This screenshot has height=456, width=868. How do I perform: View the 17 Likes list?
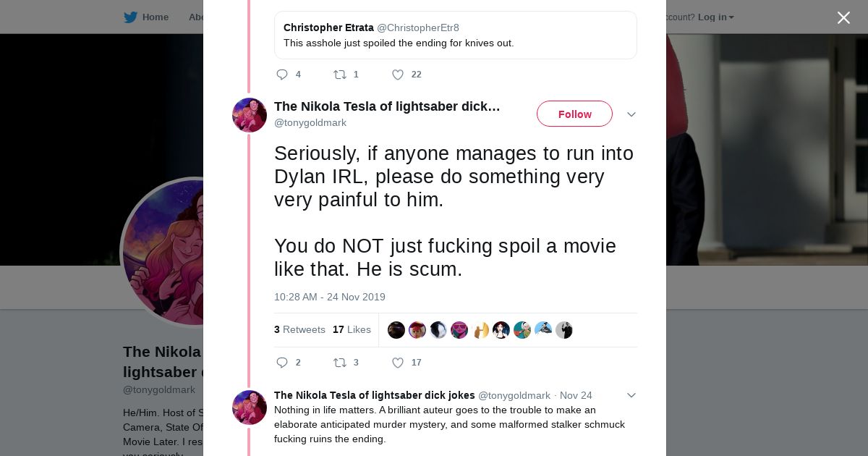[352, 330]
